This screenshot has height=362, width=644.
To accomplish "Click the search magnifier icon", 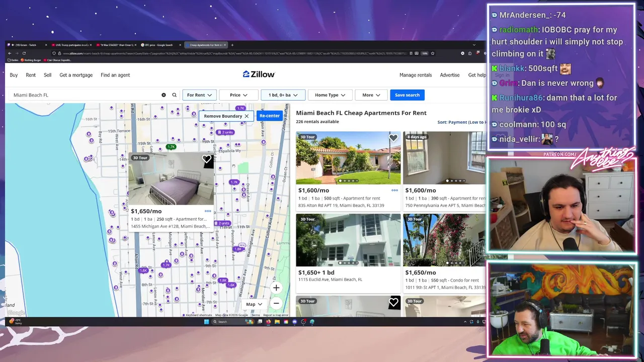I will point(175,95).
